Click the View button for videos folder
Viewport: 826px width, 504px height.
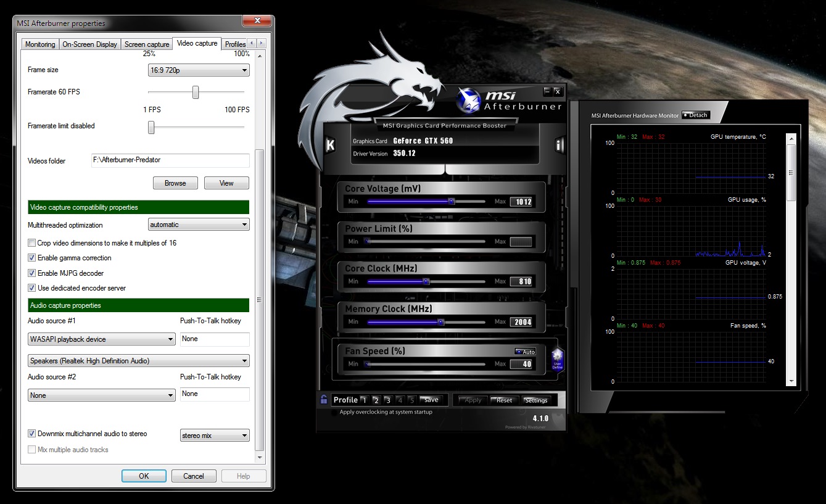226,183
